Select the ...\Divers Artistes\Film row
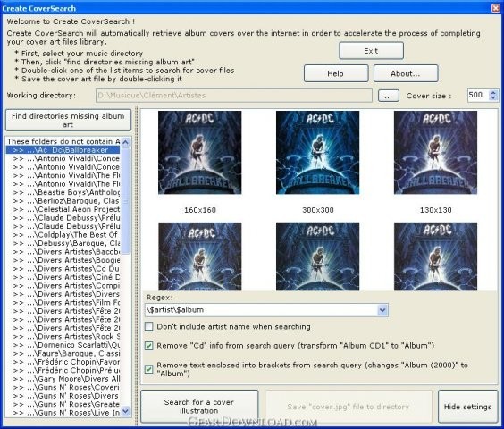The image size is (504, 429). [x=63, y=303]
